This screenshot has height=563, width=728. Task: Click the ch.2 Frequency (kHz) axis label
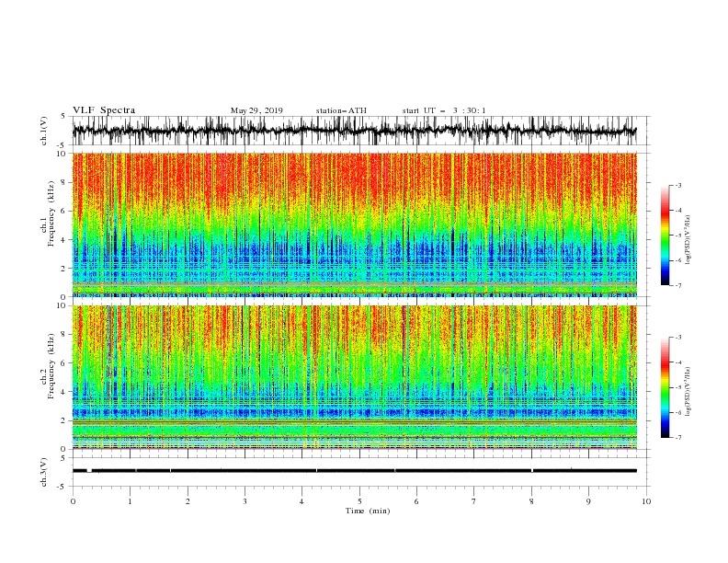[48, 366]
